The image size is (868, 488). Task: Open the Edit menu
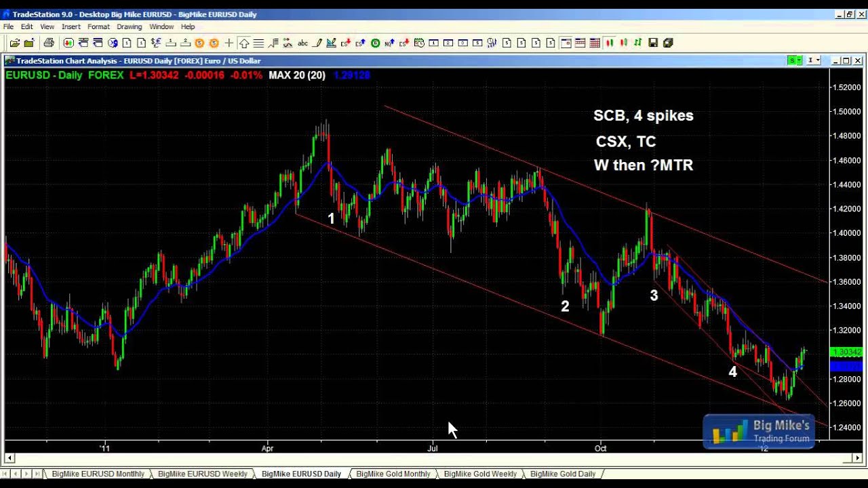tap(26, 26)
